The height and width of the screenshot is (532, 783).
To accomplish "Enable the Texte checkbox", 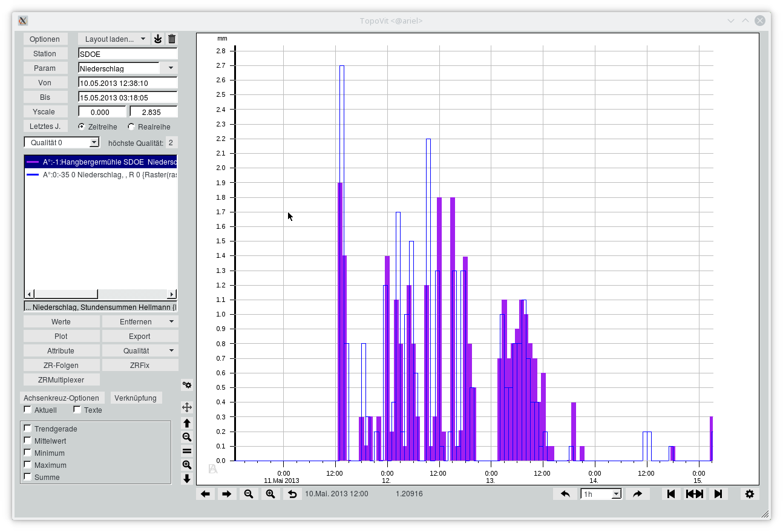I will click(77, 410).
